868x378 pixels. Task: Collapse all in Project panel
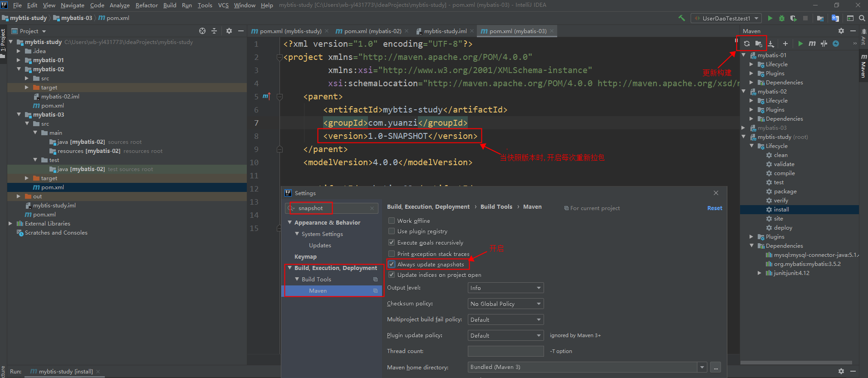click(x=214, y=31)
